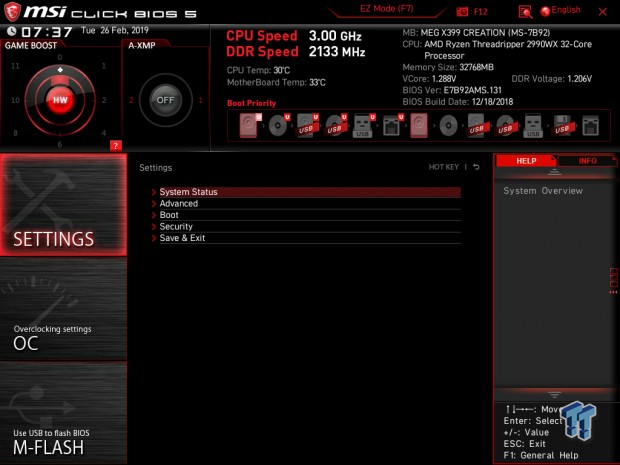Close the BIOS with the X
Image resolution: width=620 pixels, height=465 pixels.
click(x=603, y=12)
